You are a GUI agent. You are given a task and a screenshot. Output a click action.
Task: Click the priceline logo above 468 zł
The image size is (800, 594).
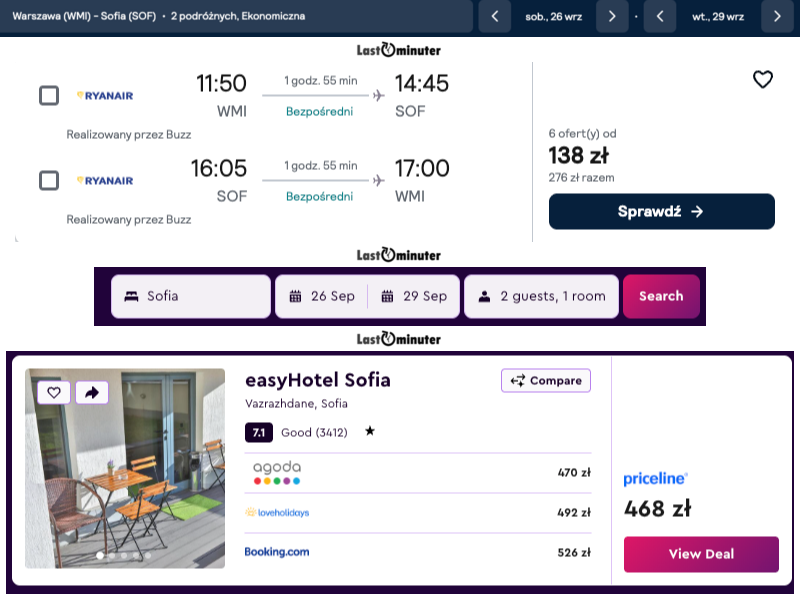(x=655, y=479)
